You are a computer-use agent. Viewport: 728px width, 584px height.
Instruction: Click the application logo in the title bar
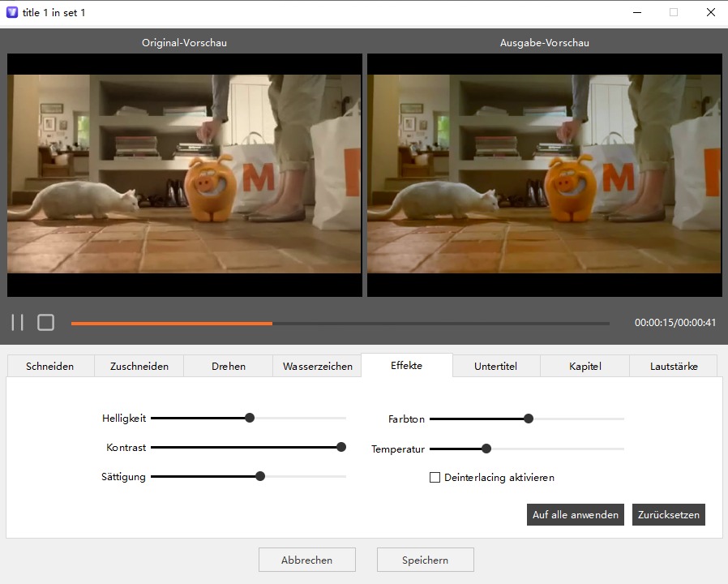[11, 12]
